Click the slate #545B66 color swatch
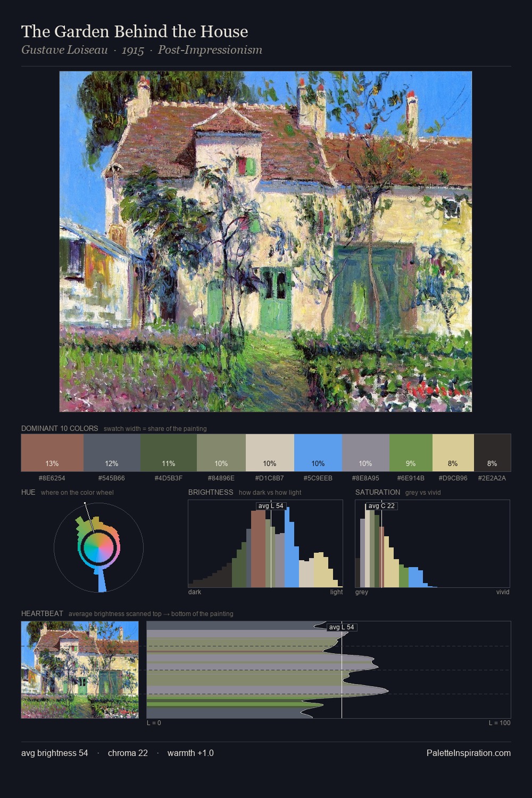 point(112,453)
